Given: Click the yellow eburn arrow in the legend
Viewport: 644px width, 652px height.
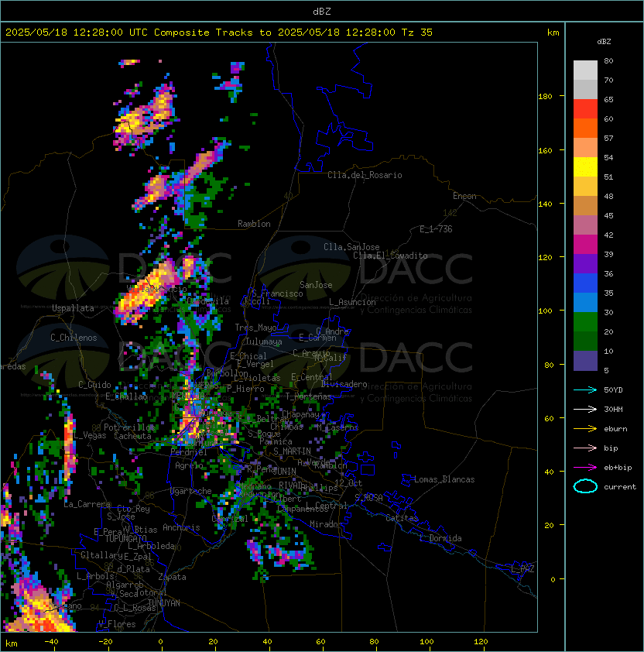Looking at the screenshot, I should click(x=585, y=429).
